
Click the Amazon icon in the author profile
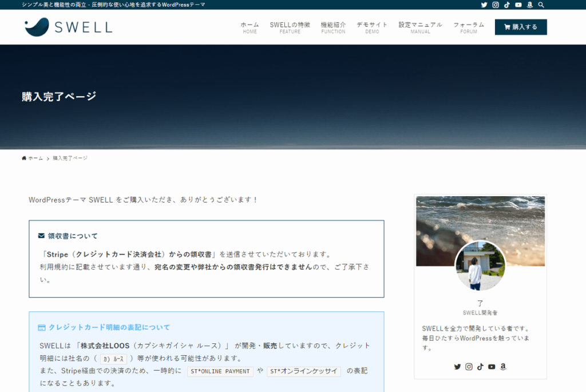click(503, 366)
